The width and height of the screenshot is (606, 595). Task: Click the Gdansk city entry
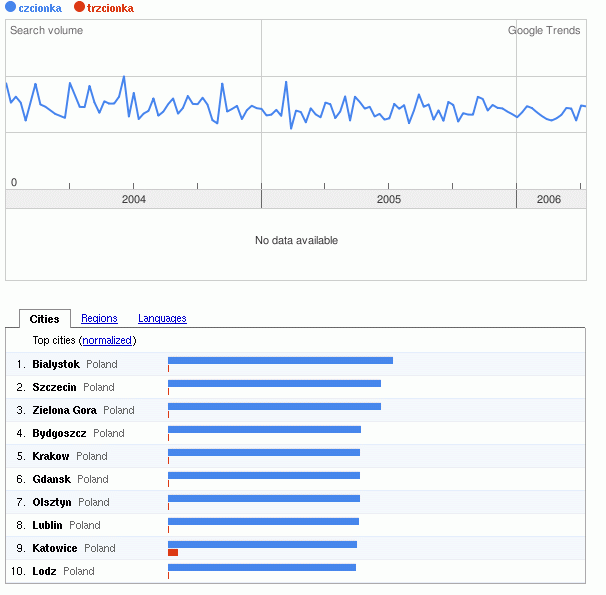(x=52, y=479)
